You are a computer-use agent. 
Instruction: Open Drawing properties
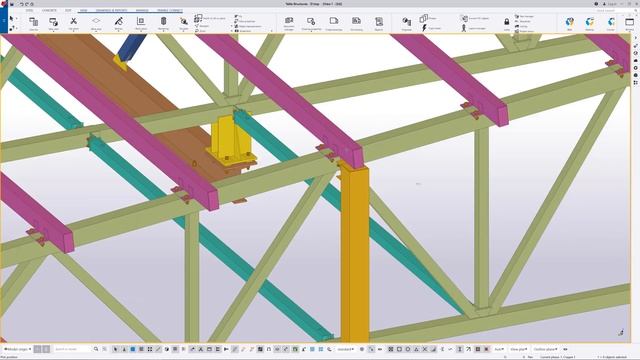point(311,23)
